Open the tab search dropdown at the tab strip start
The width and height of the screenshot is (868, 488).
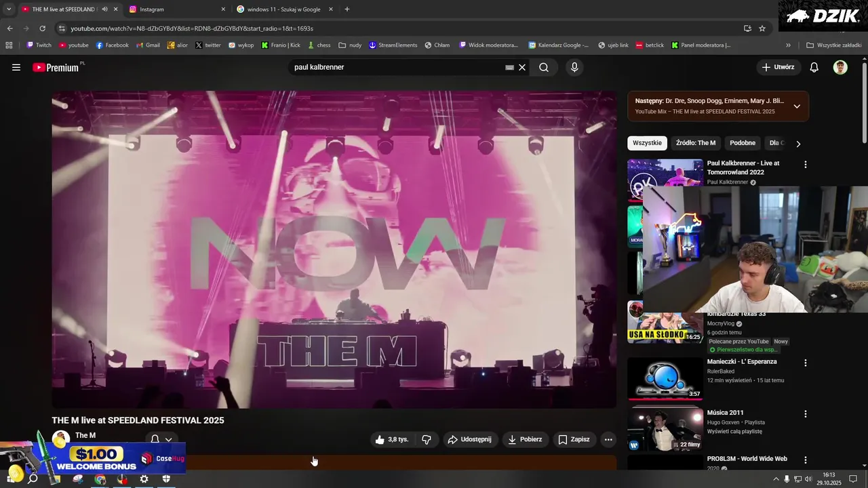[x=9, y=9]
